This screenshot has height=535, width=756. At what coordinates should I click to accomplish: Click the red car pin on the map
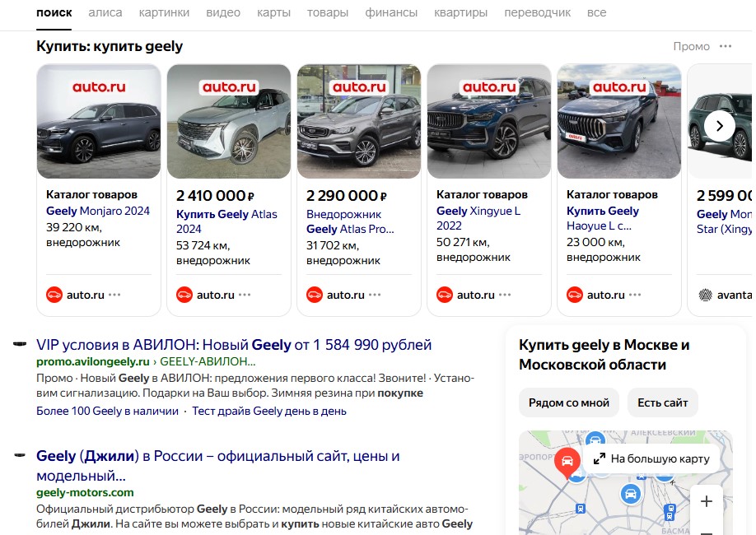[567, 462]
